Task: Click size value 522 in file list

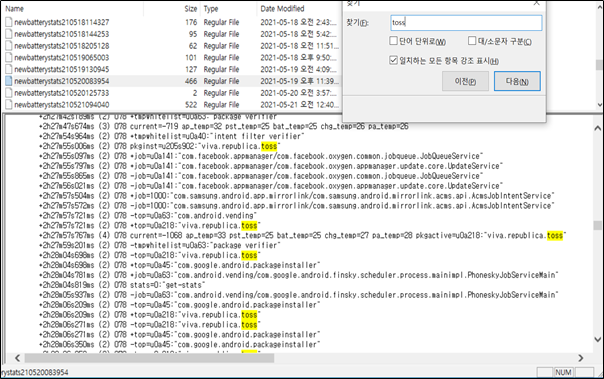Action: (x=191, y=105)
